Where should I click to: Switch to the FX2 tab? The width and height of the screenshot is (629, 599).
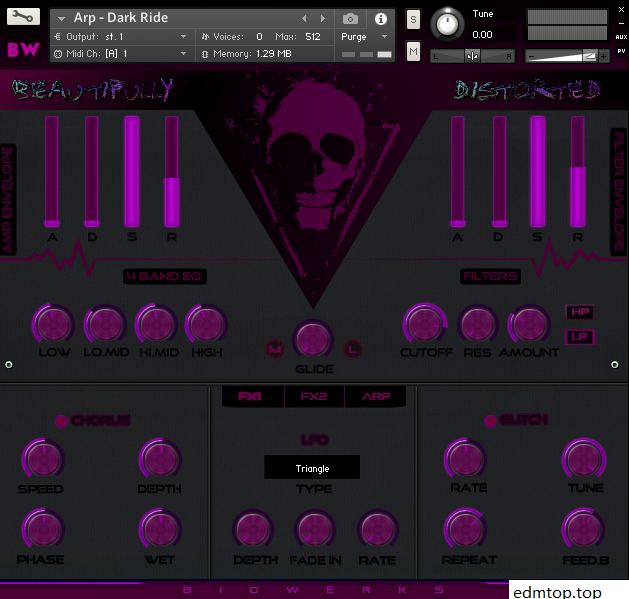[313, 397]
